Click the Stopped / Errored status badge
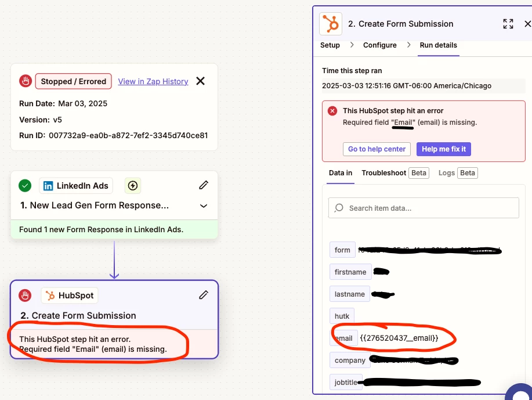This screenshot has height=400, width=532. coord(73,81)
